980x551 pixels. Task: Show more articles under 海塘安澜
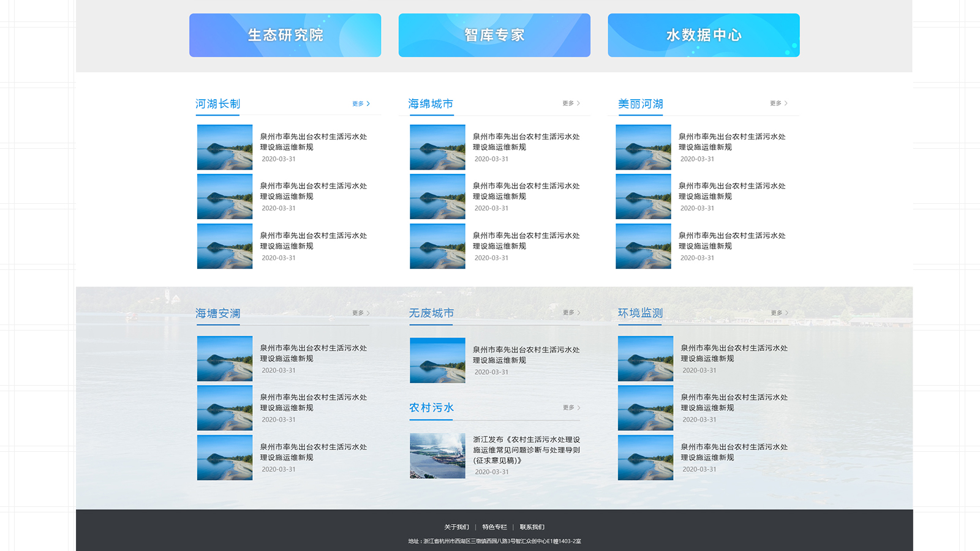(361, 313)
